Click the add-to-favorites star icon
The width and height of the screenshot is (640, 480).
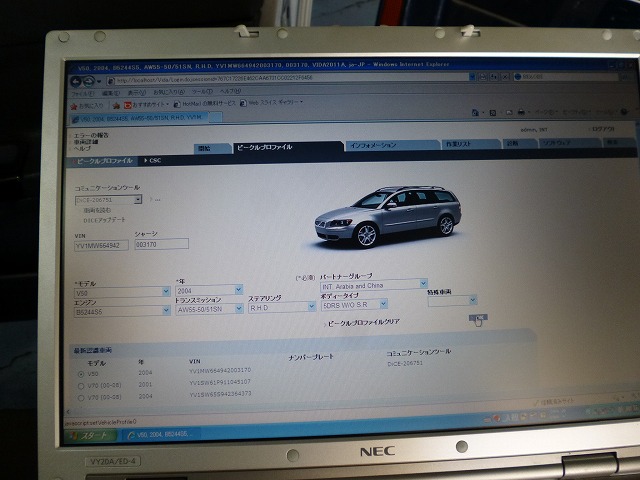point(116,106)
